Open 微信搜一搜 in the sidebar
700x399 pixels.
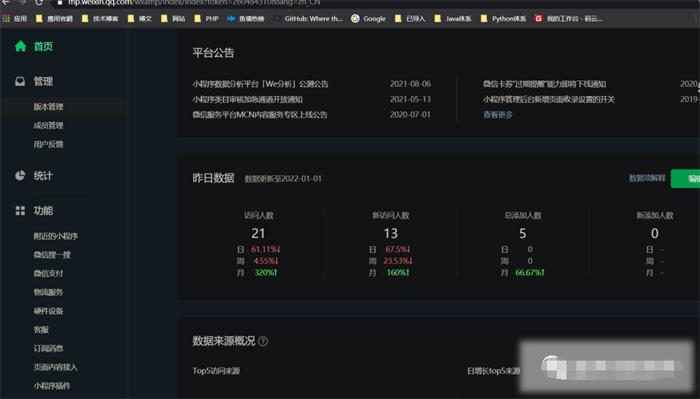[x=52, y=254]
